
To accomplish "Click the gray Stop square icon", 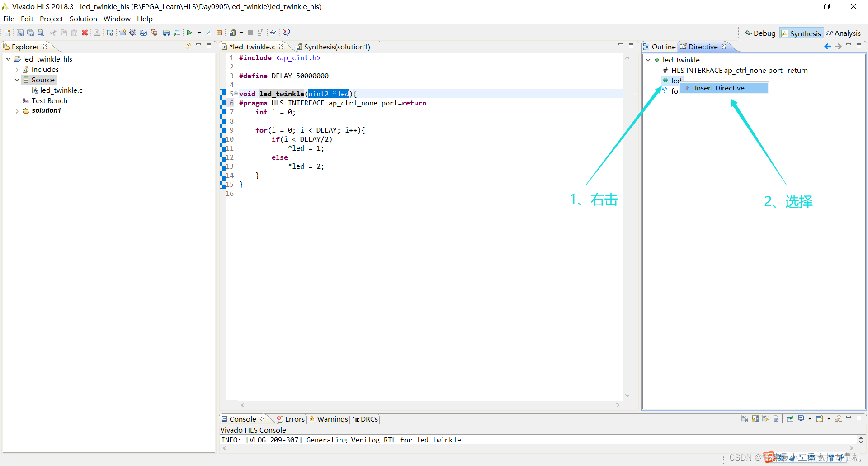I will point(250,33).
